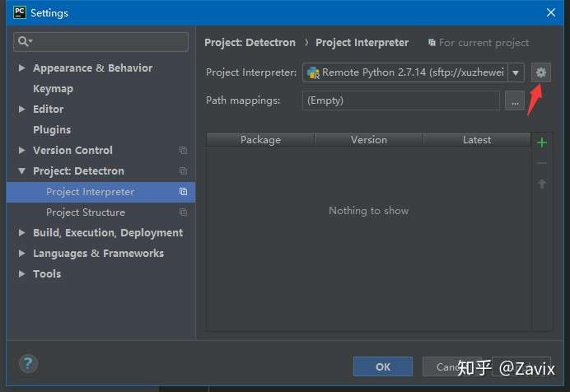Open the Project Interpreter dropdown arrow
The width and height of the screenshot is (570, 392).
[x=516, y=72]
